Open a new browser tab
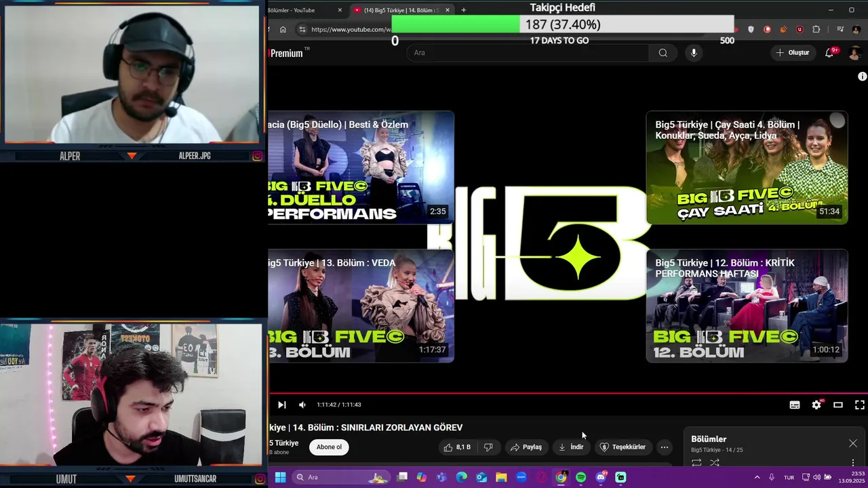The image size is (868, 488). pyautogui.click(x=464, y=10)
